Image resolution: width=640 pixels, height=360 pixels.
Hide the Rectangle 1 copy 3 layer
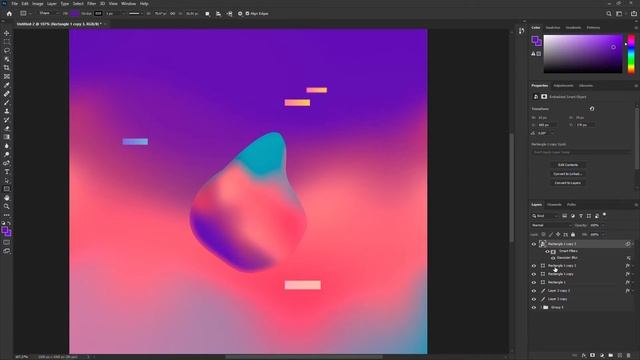pyautogui.click(x=533, y=244)
